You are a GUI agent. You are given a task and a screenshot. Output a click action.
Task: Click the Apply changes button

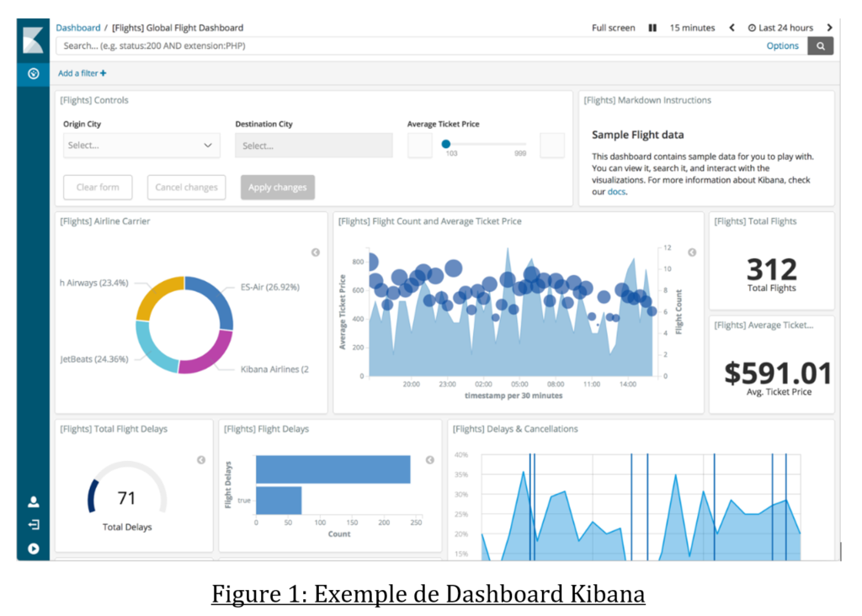pos(278,188)
